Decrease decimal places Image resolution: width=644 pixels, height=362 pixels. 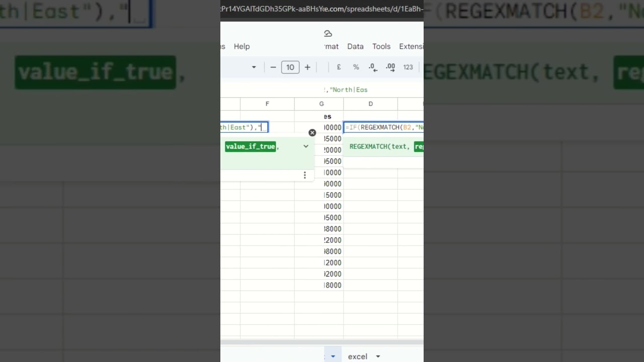(x=373, y=67)
